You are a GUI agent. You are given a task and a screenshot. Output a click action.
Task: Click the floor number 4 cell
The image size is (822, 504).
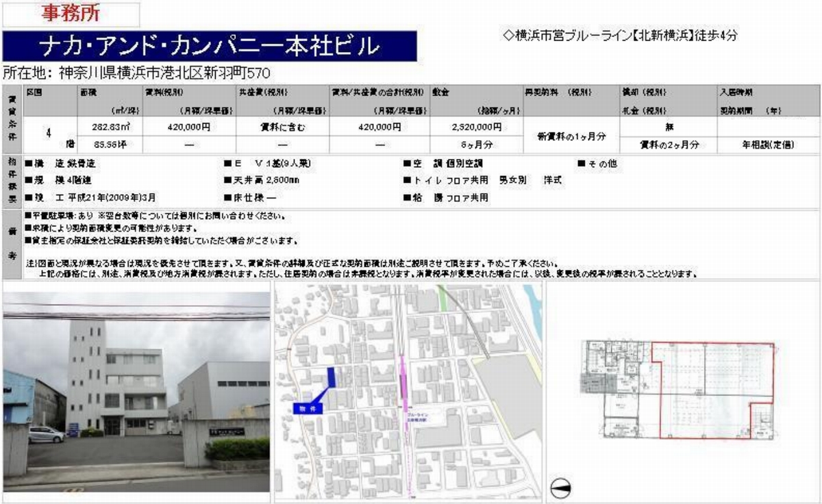49,134
